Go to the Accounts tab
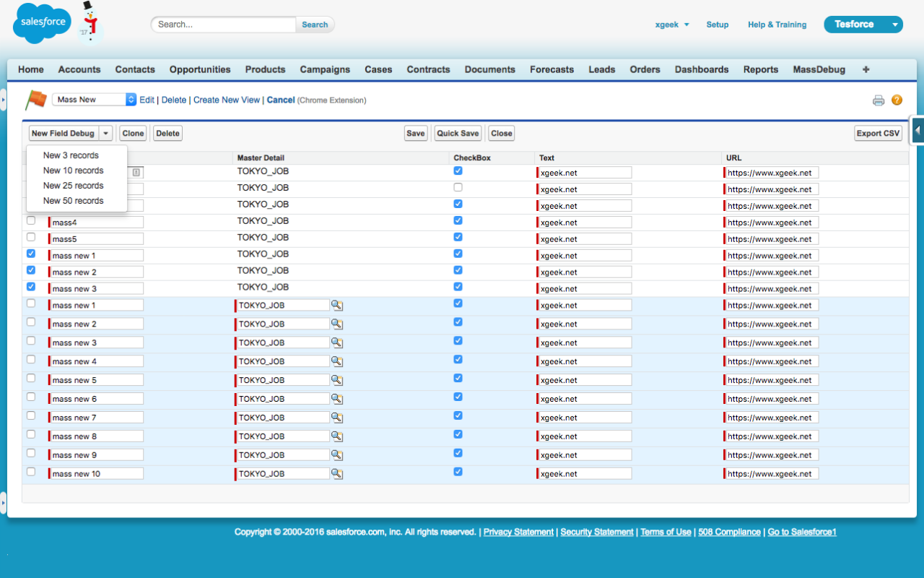Viewport: 924px width, 578px height. pos(79,69)
